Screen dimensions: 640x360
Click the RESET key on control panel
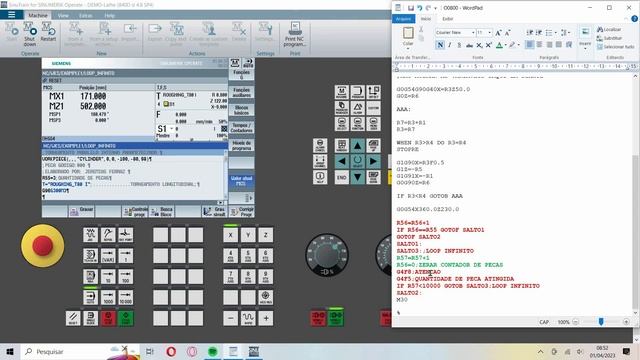pos(73,318)
